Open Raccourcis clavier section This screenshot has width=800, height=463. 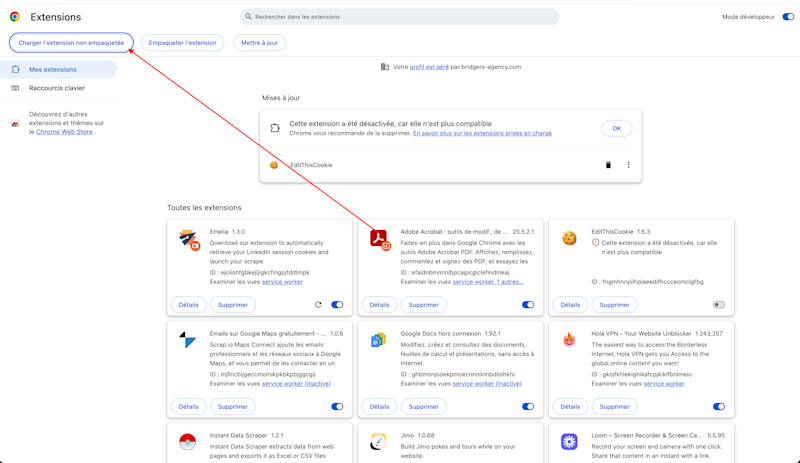pos(59,88)
